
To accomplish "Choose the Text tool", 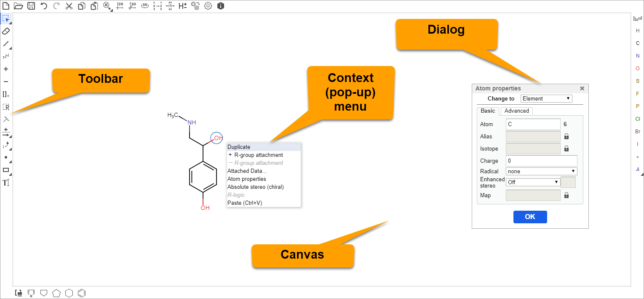I will [x=6, y=183].
